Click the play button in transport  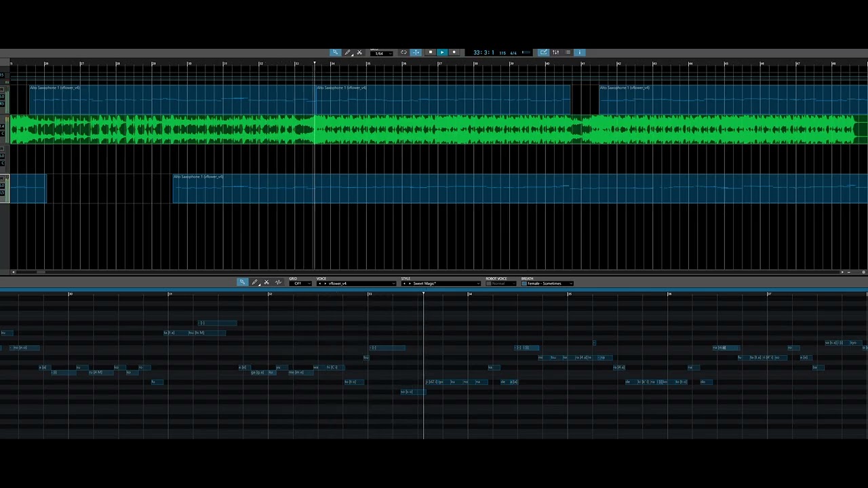coord(442,52)
